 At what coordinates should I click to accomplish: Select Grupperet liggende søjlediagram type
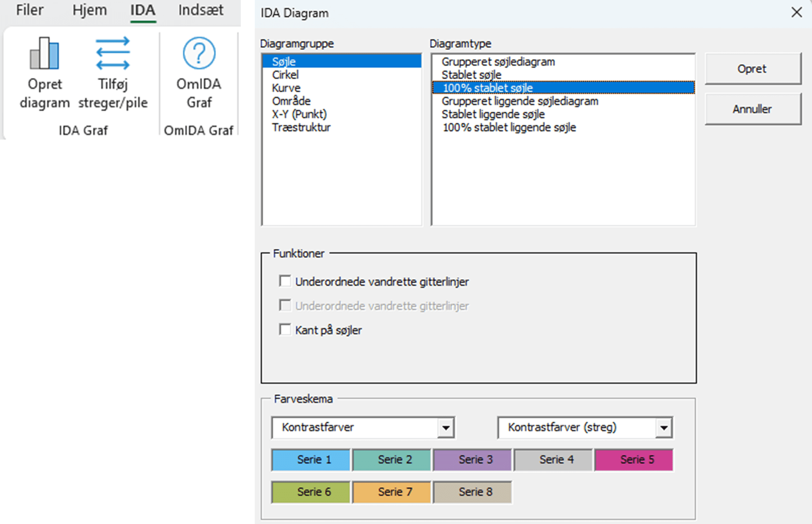tap(520, 101)
